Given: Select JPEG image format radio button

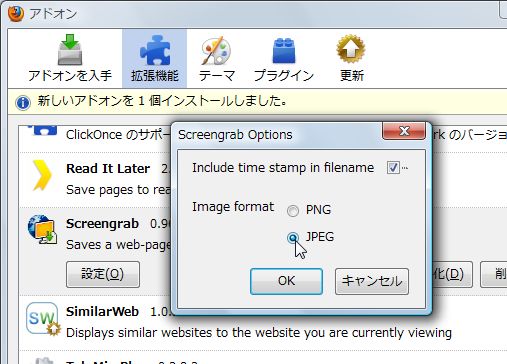Looking at the screenshot, I should 293,238.
